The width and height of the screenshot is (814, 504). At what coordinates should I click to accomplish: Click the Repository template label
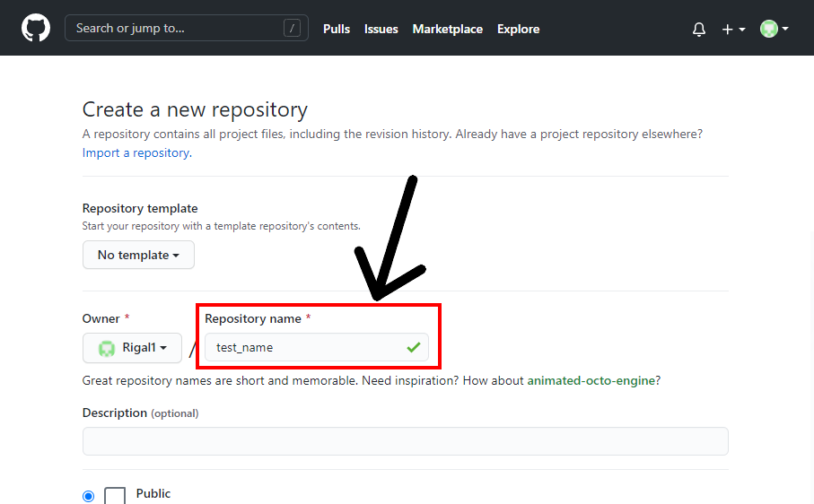pyautogui.click(x=140, y=208)
